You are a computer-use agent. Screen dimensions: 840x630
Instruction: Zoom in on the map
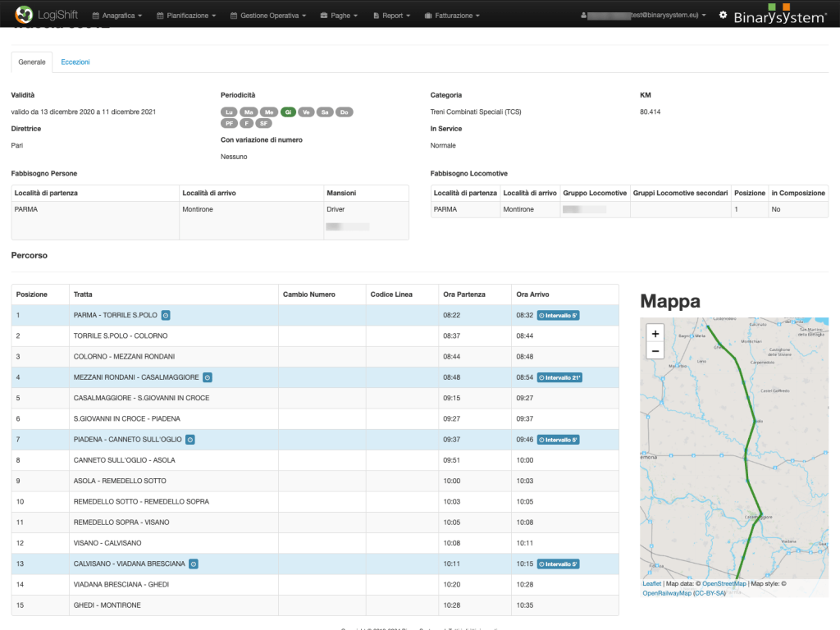[x=655, y=334]
